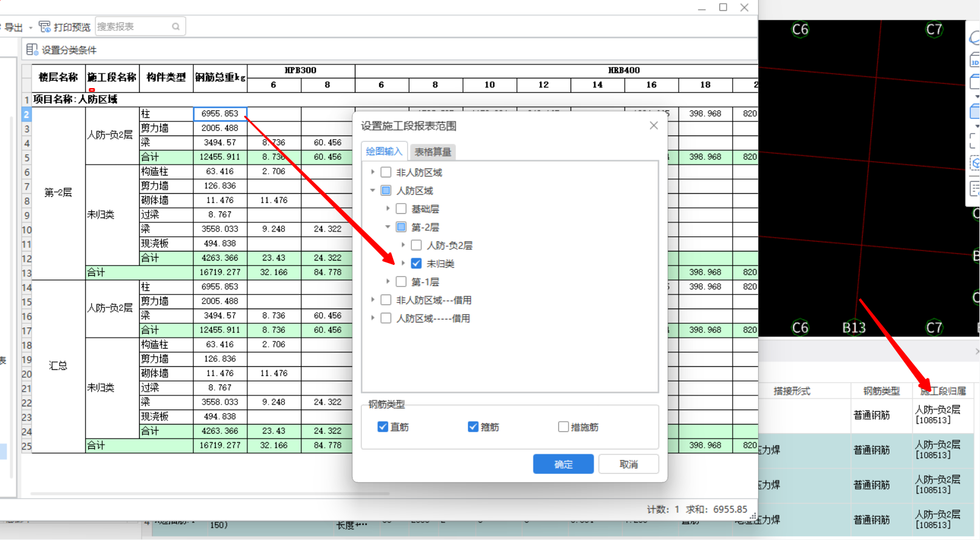Confirm with the 确定 button
The width and height of the screenshot is (980, 540).
tap(563, 464)
